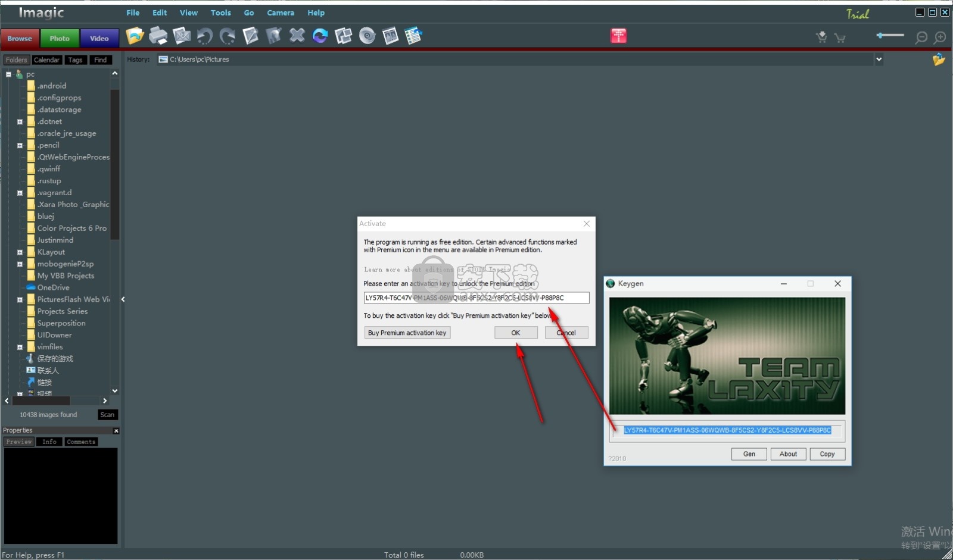This screenshot has height=560, width=953.
Task: Switch to Photo mode
Action: point(60,38)
